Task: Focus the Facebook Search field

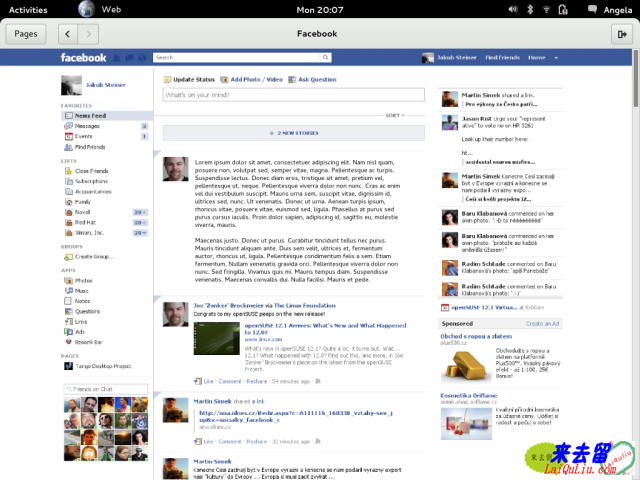Action: tap(237, 58)
